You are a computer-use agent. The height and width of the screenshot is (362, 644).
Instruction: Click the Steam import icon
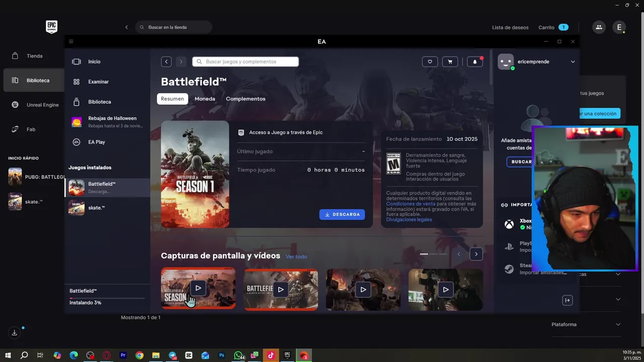pos(509,269)
